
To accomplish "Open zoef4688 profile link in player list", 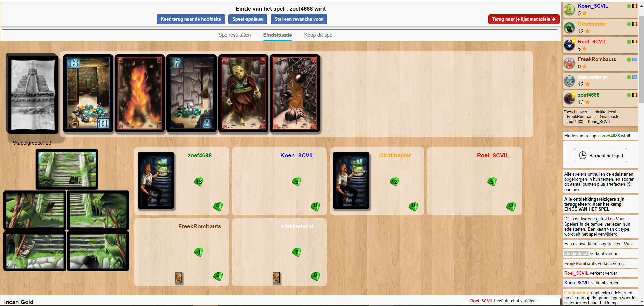I will click(589, 95).
